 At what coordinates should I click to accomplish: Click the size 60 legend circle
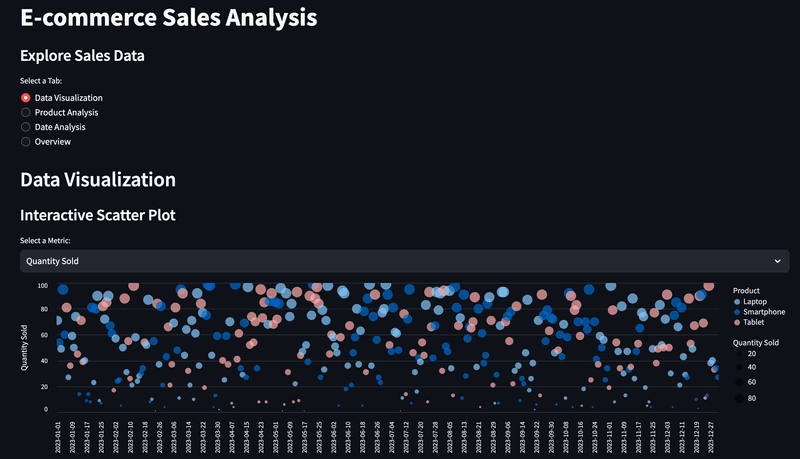tap(739, 382)
